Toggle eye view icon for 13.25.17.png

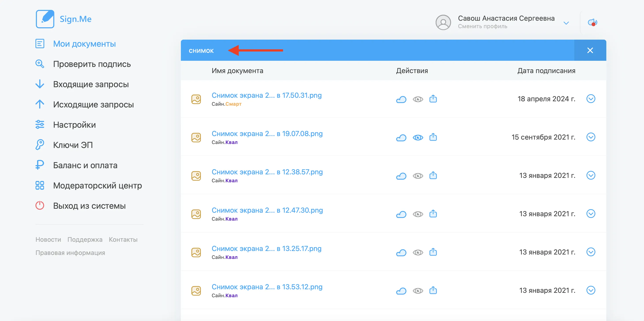[418, 253]
